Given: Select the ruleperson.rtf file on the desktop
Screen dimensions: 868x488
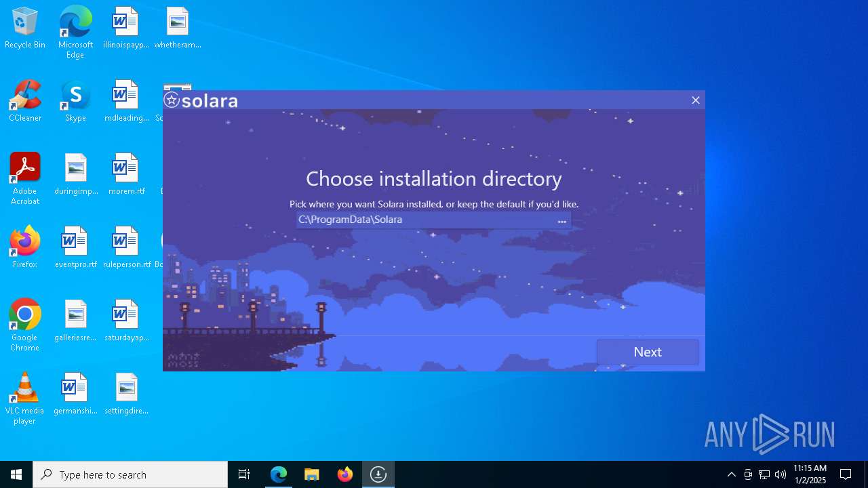Looking at the screenshot, I should [127, 248].
